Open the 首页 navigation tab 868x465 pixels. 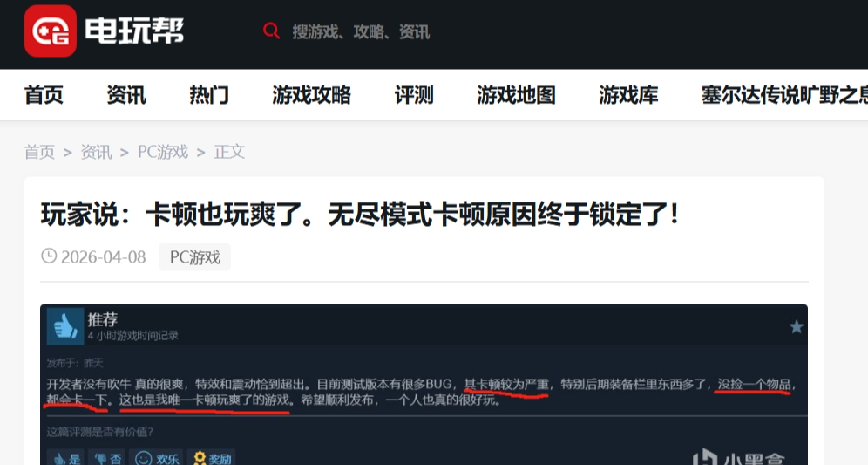coord(44,95)
